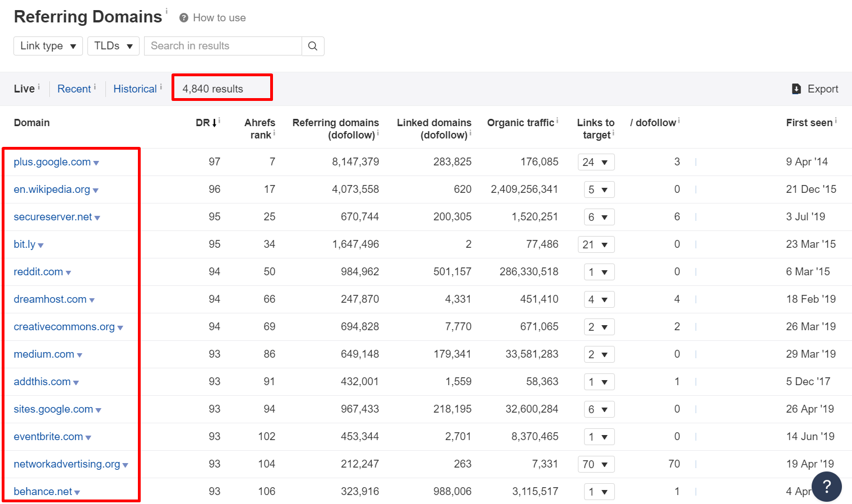Open links dropdown for creativecommons.org row

[x=599, y=327]
